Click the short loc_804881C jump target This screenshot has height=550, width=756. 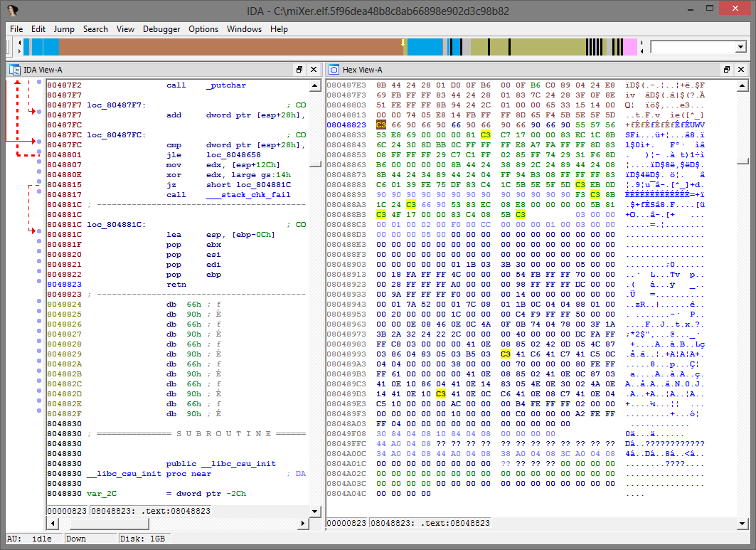pyautogui.click(x=248, y=185)
